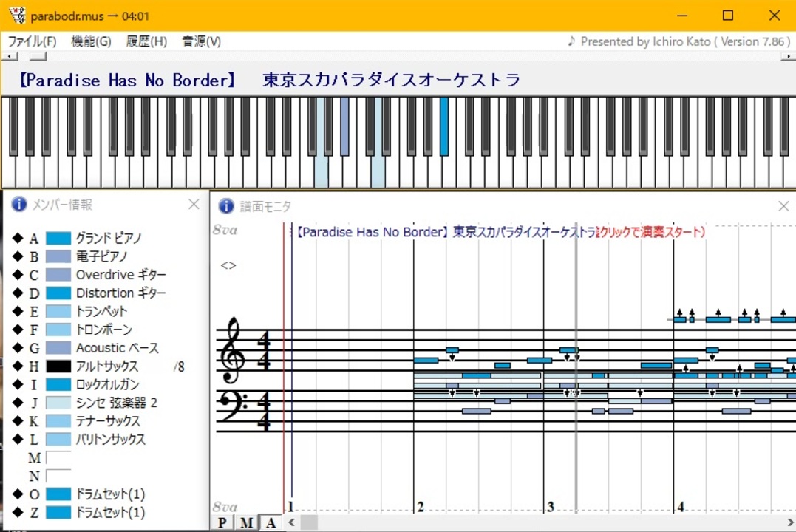Click the keyboard scroll left arrow under menu
Screen dimensions: 796x532
tap(10, 56)
